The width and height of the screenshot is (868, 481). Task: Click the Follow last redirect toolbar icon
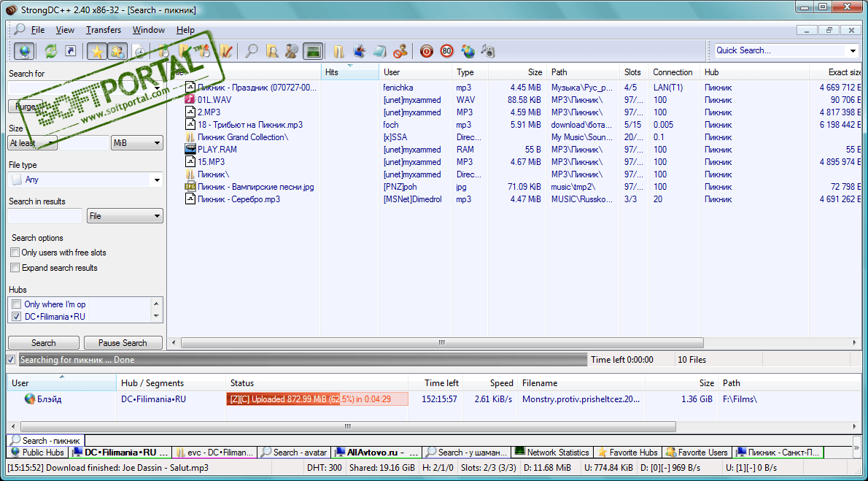point(70,51)
